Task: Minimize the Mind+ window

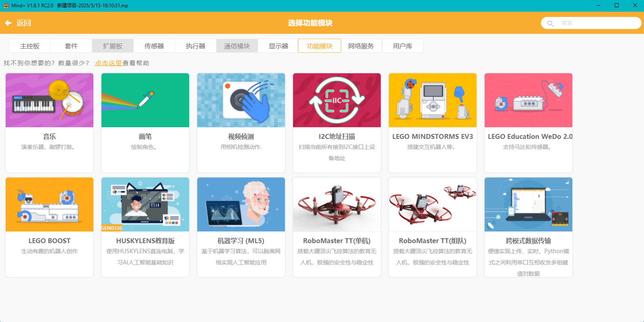Action: coord(599,6)
